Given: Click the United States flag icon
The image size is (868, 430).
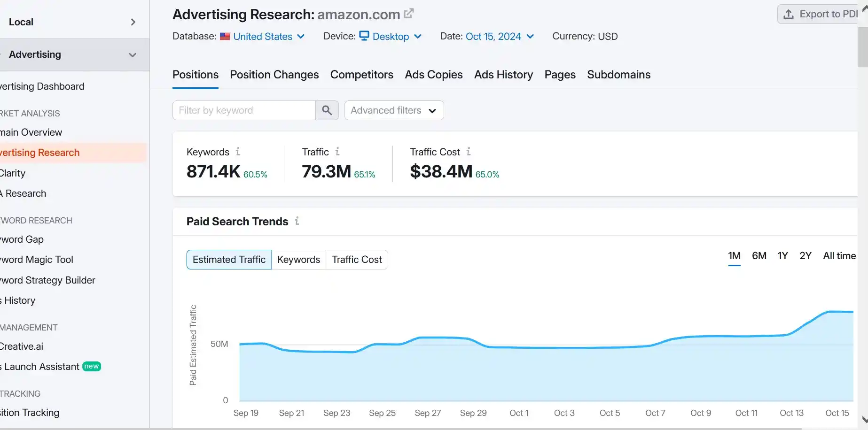Looking at the screenshot, I should click(225, 36).
